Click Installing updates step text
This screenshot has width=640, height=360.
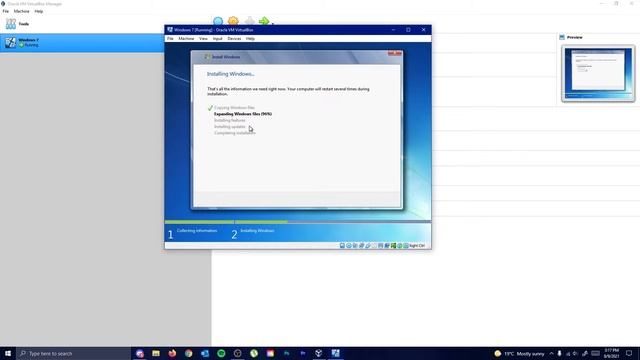pyautogui.click(x=230, y=127)
